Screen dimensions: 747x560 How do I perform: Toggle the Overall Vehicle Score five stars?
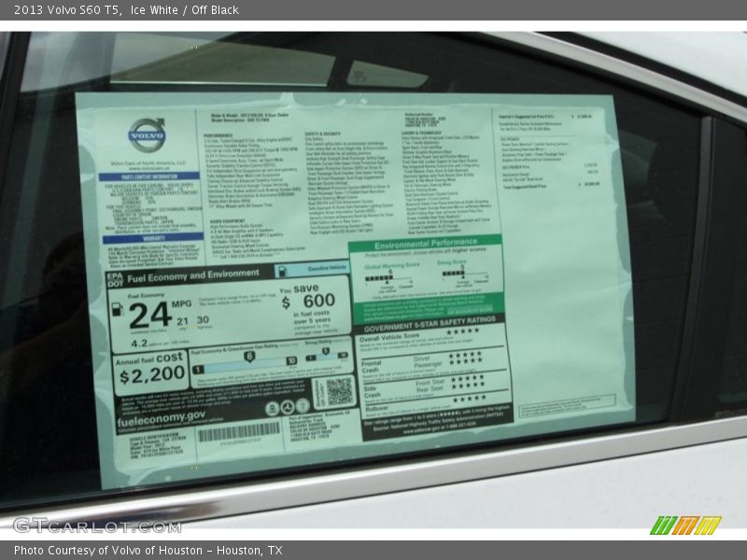(465, 332)
